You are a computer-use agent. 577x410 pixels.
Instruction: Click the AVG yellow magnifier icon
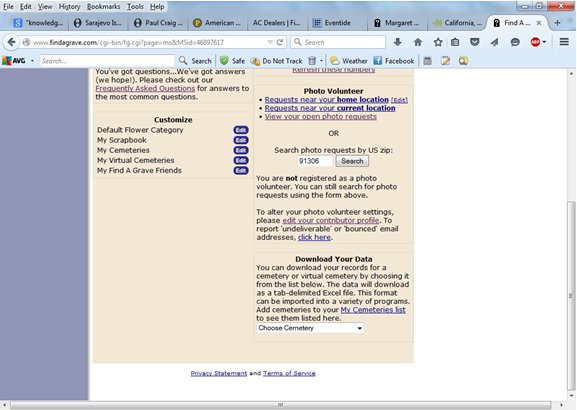tap(463, 61)
